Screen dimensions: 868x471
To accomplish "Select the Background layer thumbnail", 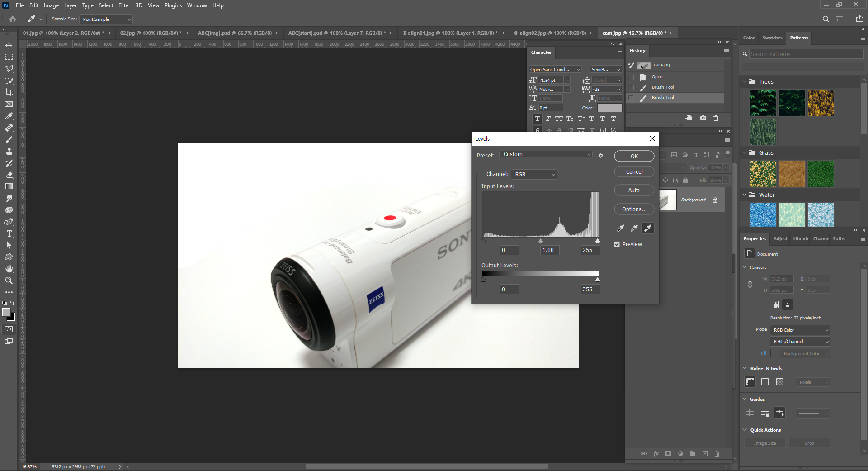I will [x=668, y=200].
